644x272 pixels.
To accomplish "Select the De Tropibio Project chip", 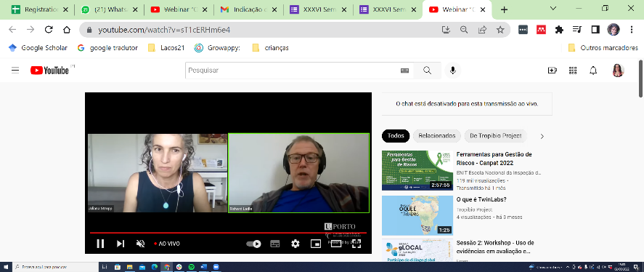I will pos(496,136).
